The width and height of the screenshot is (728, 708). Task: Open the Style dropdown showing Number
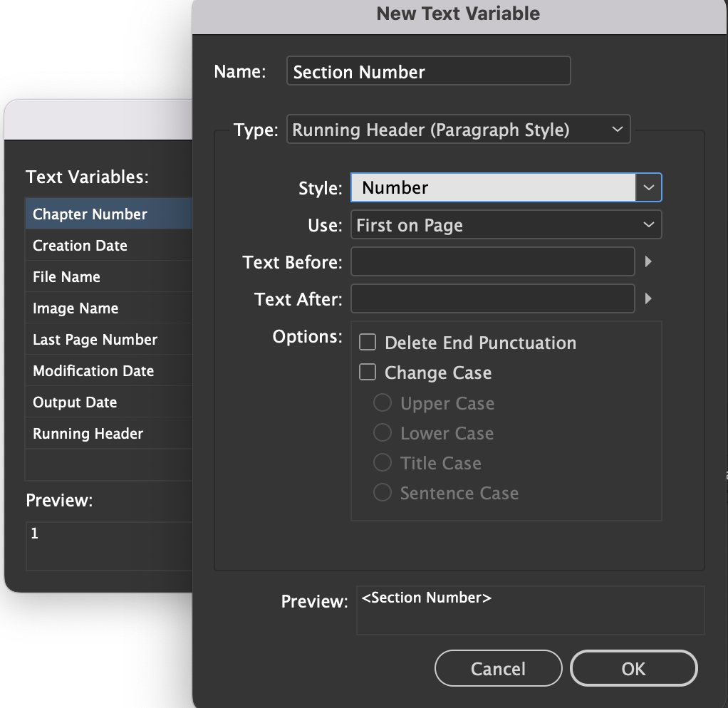point(506,187)
